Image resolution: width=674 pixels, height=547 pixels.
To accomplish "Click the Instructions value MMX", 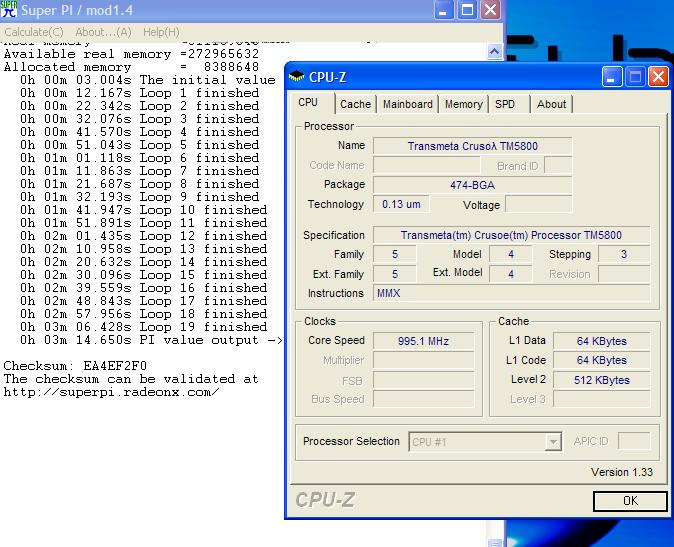I will pyautogui.click(x=511, y=293).
